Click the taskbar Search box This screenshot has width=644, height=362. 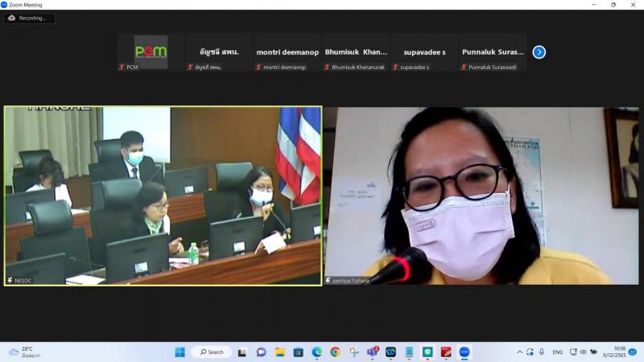coord(212,352)
